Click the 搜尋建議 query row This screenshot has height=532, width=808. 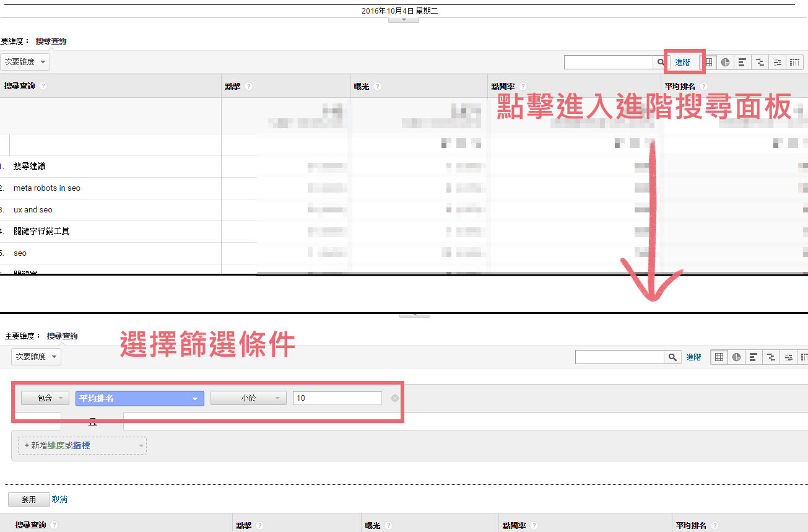[x=30, y=167]
